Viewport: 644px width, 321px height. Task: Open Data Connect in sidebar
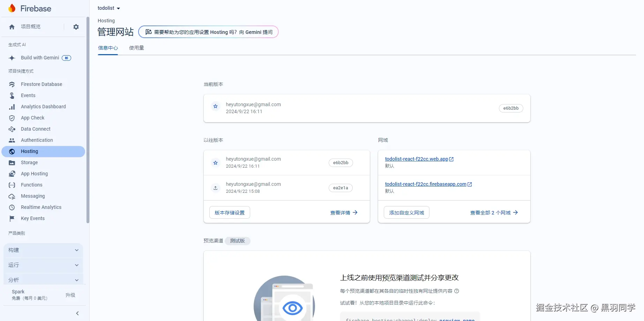(x=43, y=129)
